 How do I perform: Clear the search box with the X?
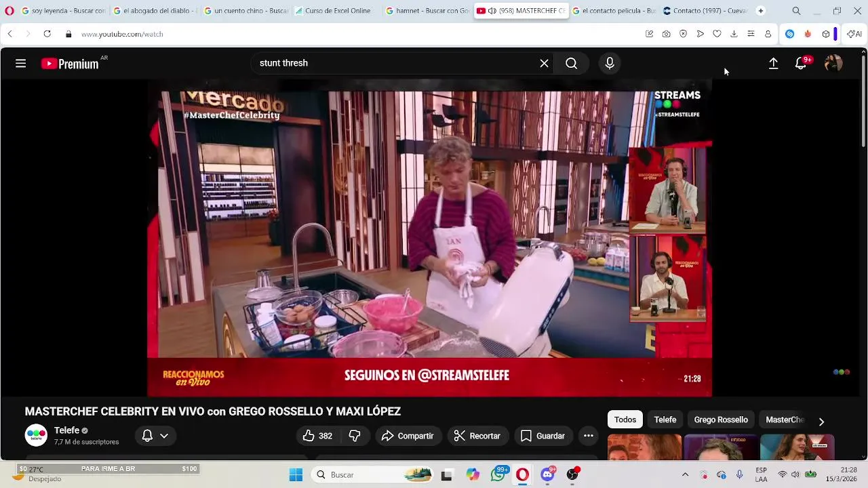tap(544, 63)
